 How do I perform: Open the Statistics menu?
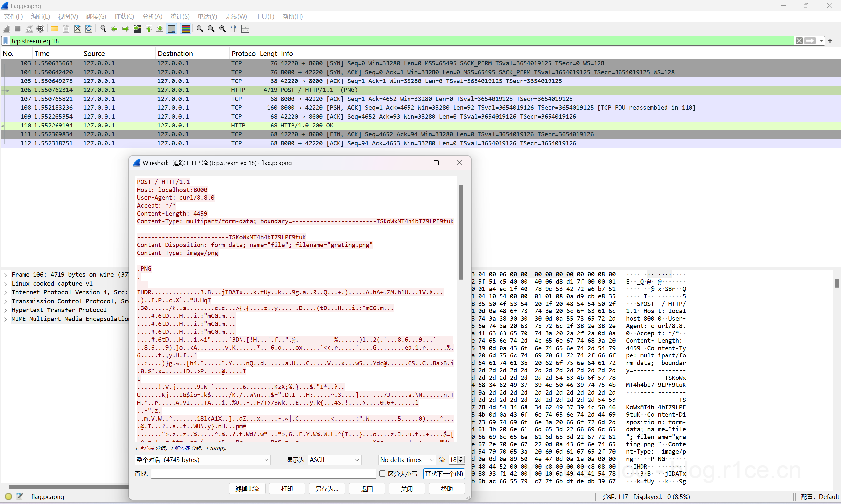pos(180,17)
